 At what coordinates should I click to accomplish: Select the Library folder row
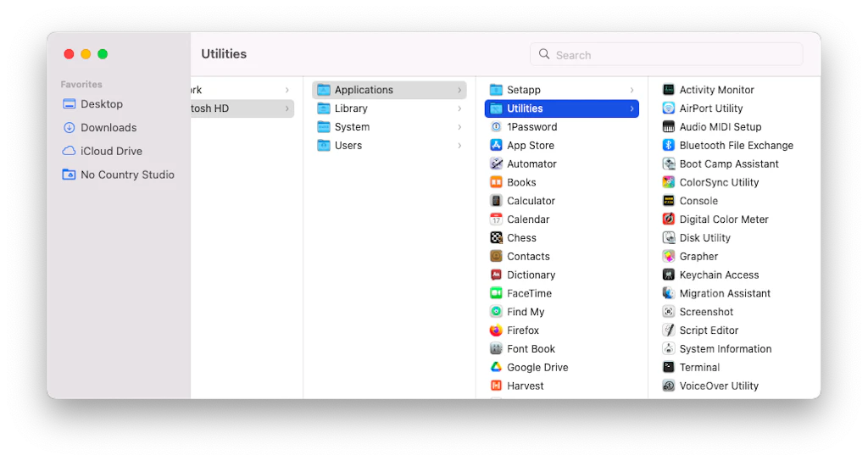[x=389, y=108]
